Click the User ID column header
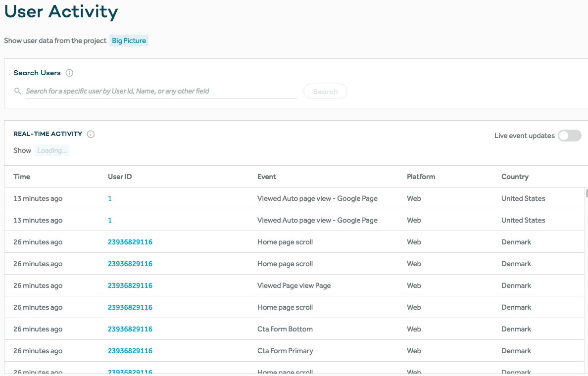The image size is (588, 376). (x=120, y=177)
